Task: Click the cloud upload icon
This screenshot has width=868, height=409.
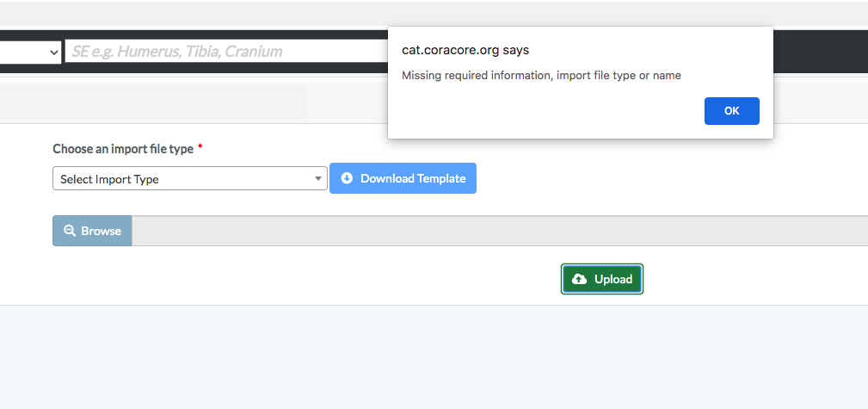Action: pyautogui.click(x=579, y=279)
